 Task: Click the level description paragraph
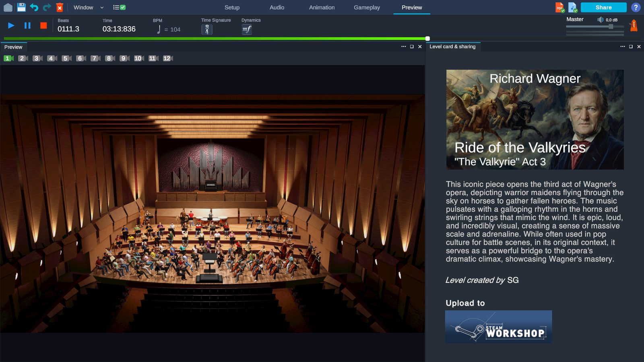(x=535, y=222)
